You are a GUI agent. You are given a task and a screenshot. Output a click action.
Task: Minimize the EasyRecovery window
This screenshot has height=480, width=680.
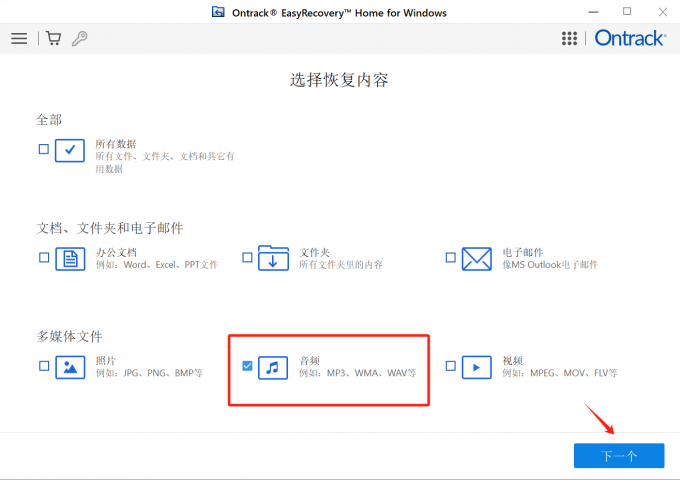click(x=593, y=12)
